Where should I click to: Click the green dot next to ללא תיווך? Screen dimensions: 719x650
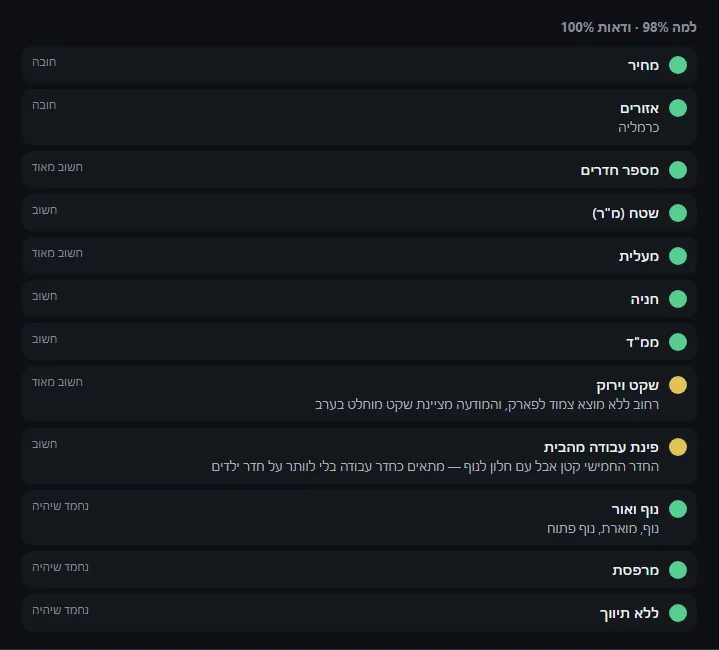point(678,613)
